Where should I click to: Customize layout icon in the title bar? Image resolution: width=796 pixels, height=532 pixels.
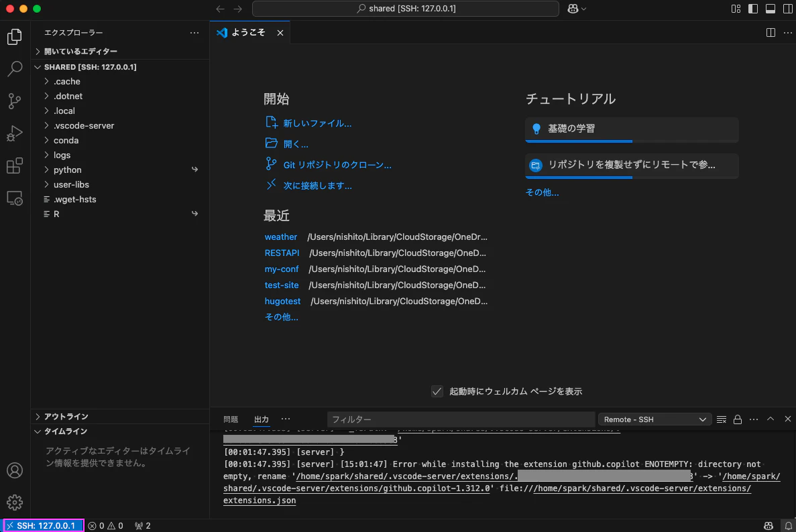point(736,9)
